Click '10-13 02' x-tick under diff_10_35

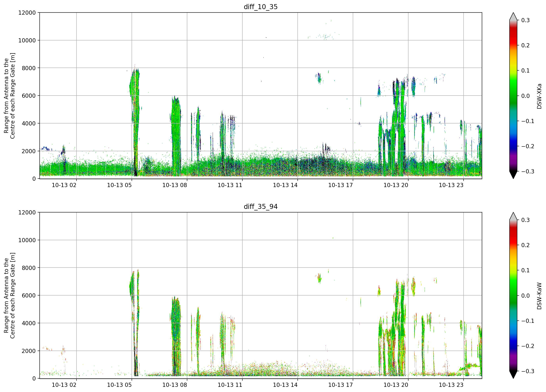pos(64,185)
